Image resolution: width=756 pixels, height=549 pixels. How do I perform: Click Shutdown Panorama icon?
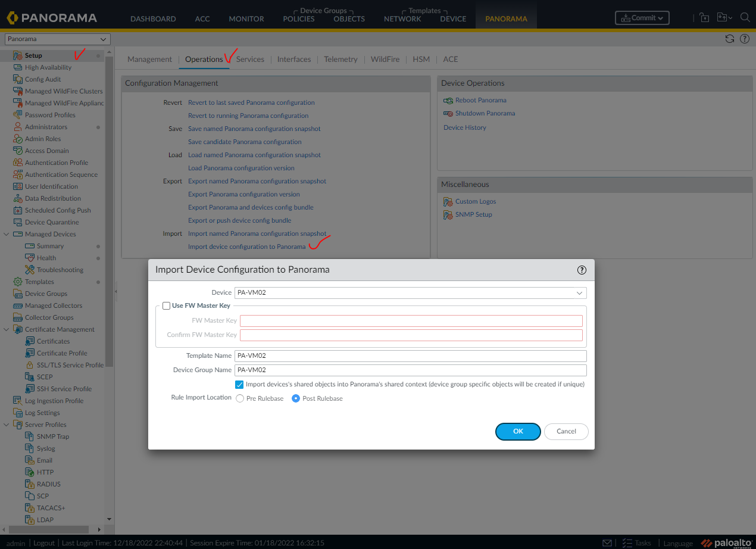click(448, 113)
